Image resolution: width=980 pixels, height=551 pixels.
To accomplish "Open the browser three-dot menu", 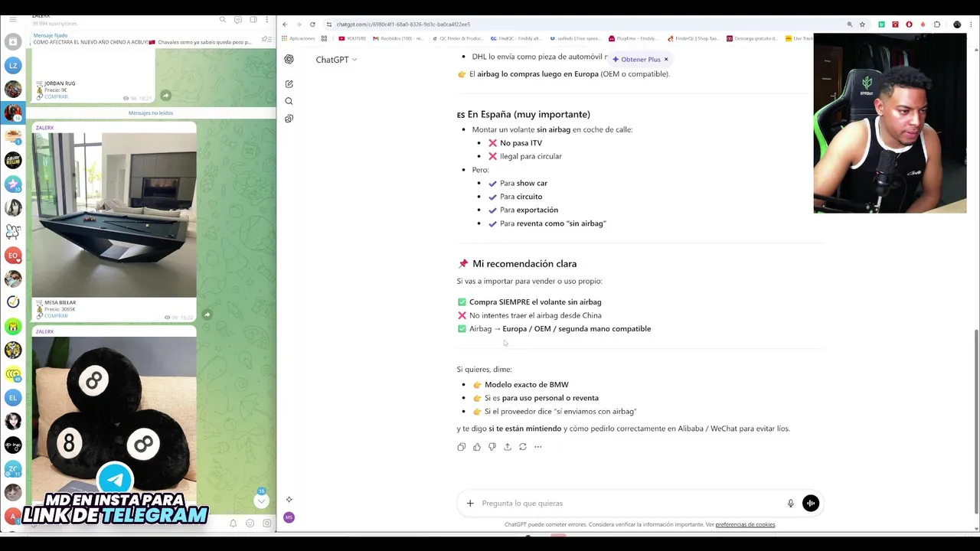I will coord(972,24).
